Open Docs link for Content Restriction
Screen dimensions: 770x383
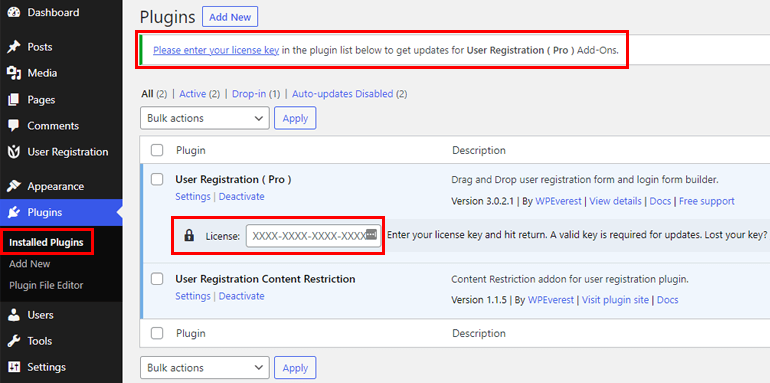667,300
